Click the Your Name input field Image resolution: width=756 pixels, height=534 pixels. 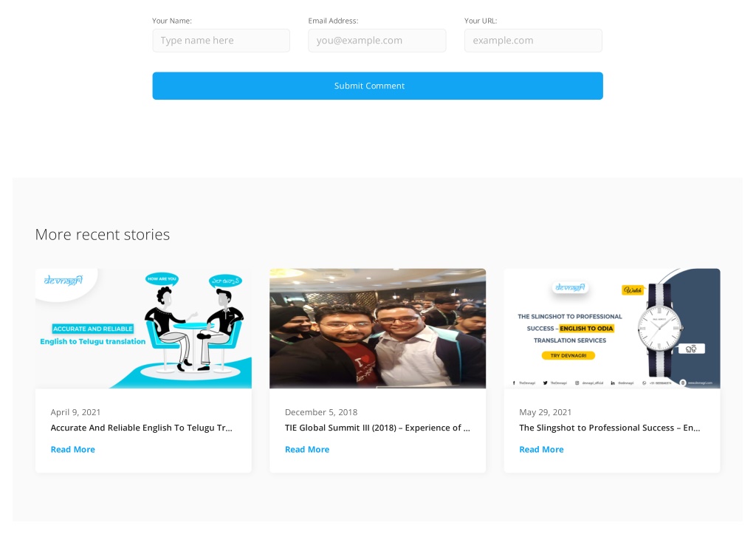pos(221,41)
